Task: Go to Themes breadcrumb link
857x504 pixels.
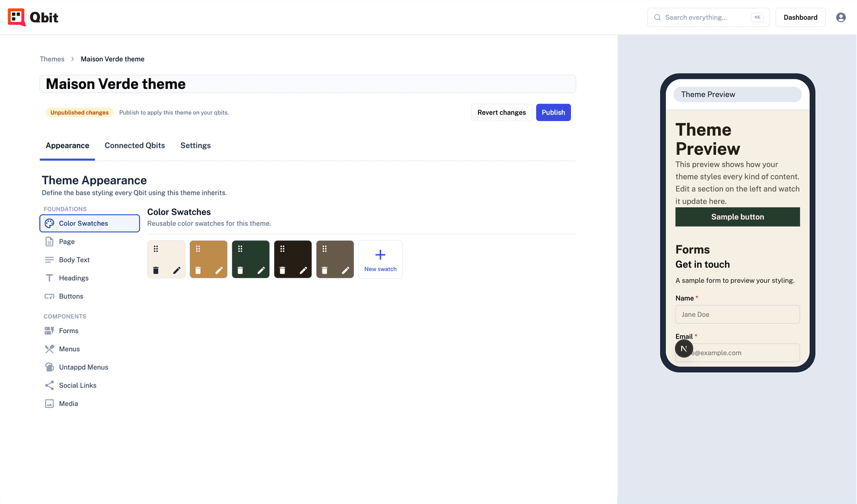Action: [52, 59]
